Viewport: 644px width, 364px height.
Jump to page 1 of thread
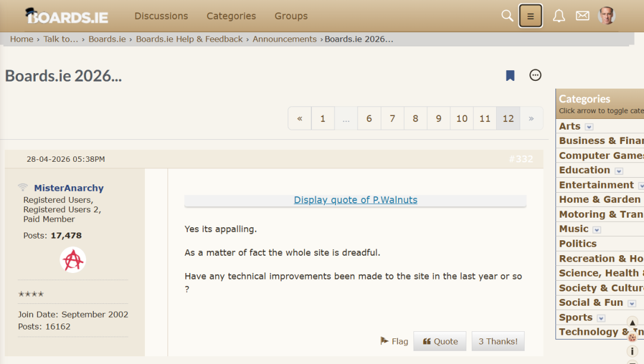tap(323, 118)
